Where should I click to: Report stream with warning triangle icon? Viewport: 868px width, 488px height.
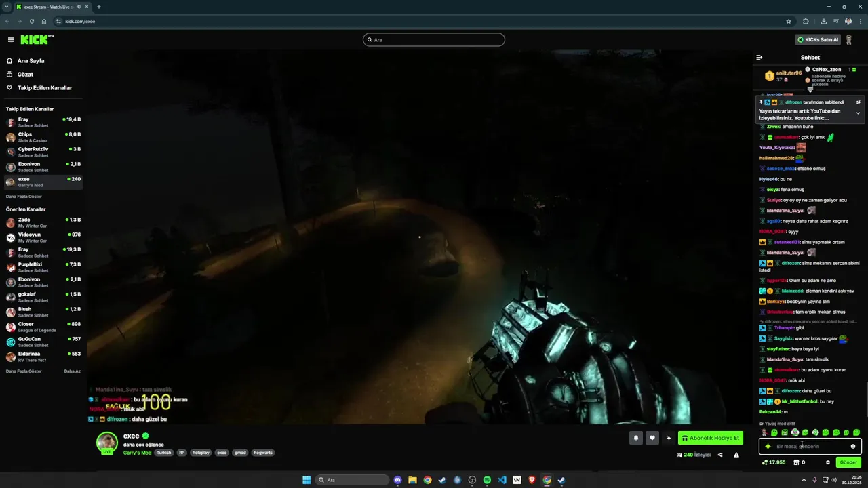tap(736, 455)
